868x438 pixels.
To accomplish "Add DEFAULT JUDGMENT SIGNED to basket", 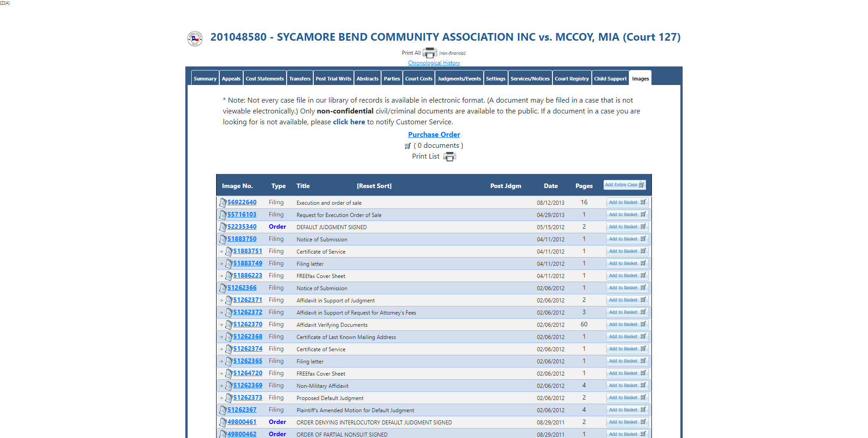I will pyautogui.click(x=627, y=227).
